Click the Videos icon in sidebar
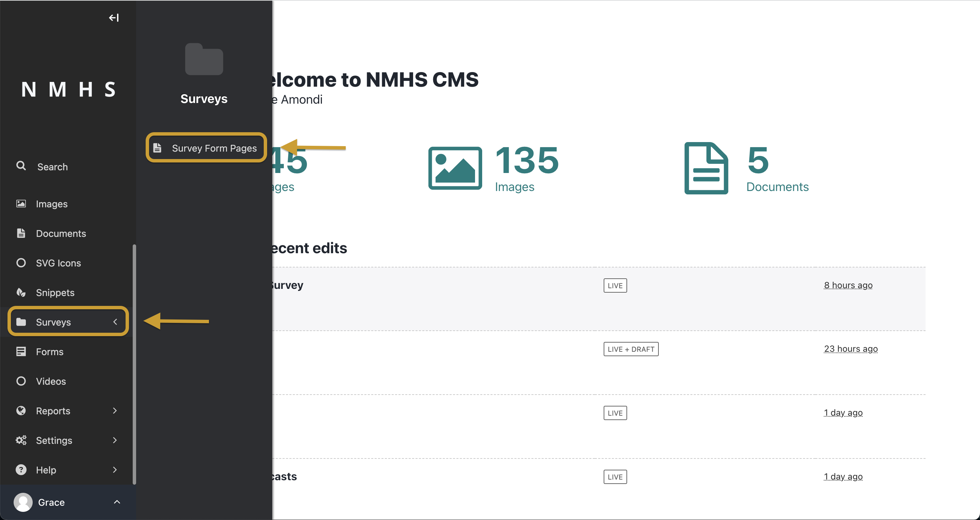 coord(21,381)
